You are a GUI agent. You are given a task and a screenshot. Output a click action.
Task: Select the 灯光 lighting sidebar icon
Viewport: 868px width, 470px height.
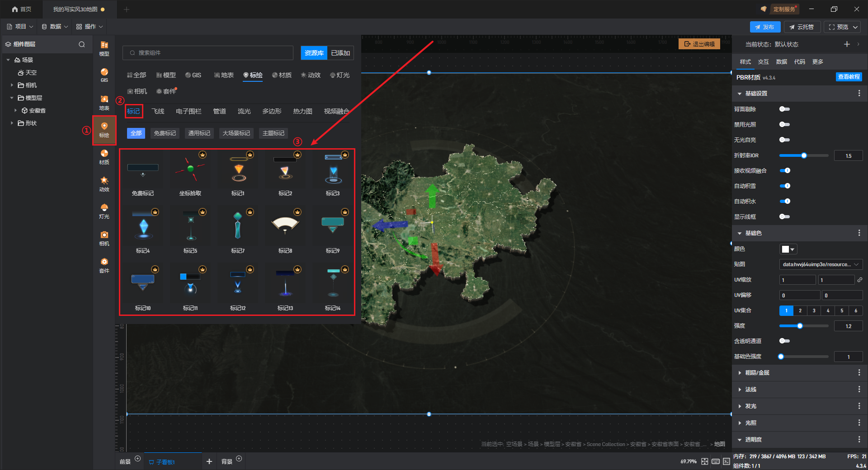point(104,211)
